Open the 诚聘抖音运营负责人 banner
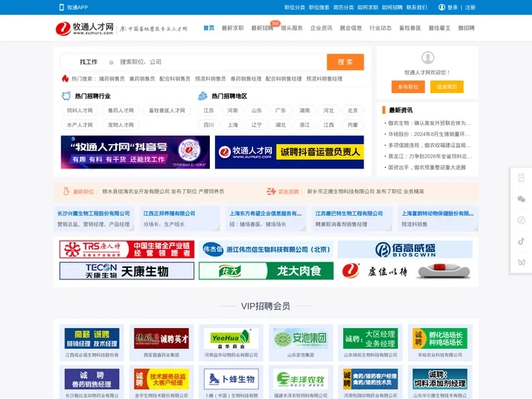This screenshot has height=399, width=532. tap(290, 152)
